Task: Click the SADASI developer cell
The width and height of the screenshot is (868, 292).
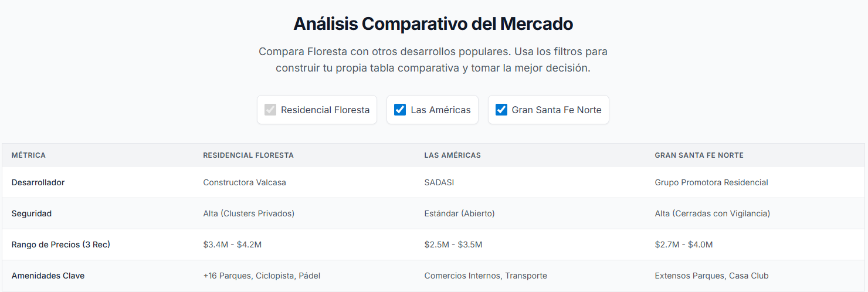Action: tap(439, 182)
